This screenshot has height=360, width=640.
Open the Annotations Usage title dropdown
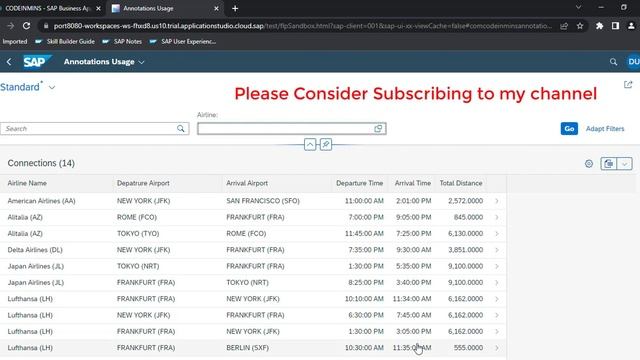pos(104,62)
